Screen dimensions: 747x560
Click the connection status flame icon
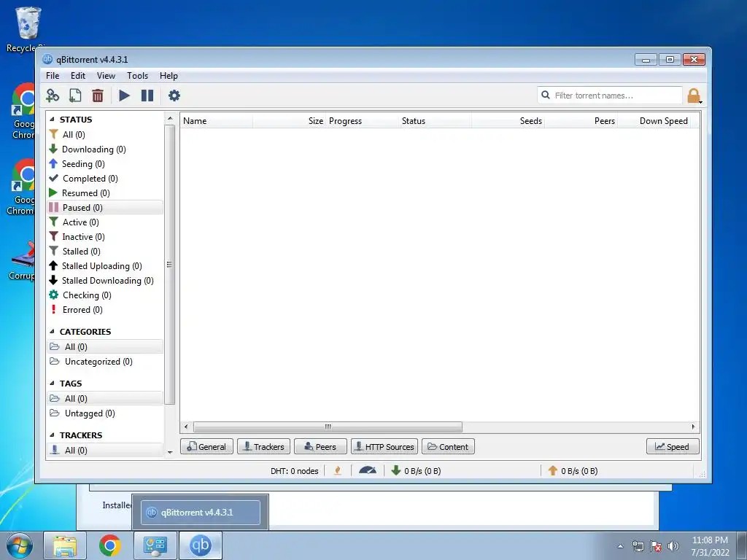[x=338, y=470]
